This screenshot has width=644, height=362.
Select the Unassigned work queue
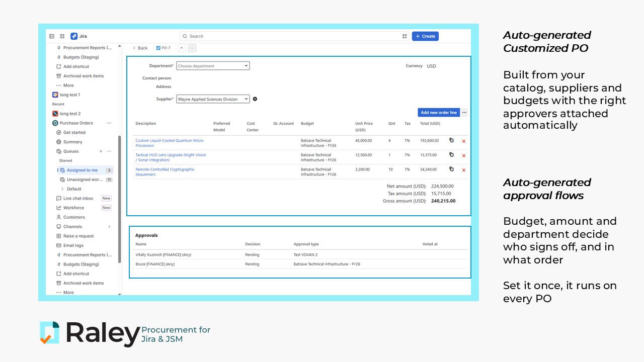85,179
